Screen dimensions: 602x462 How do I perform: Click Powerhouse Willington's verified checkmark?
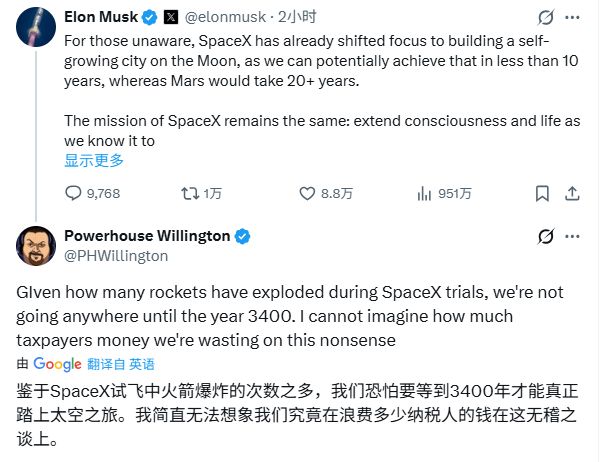(243, 236)
